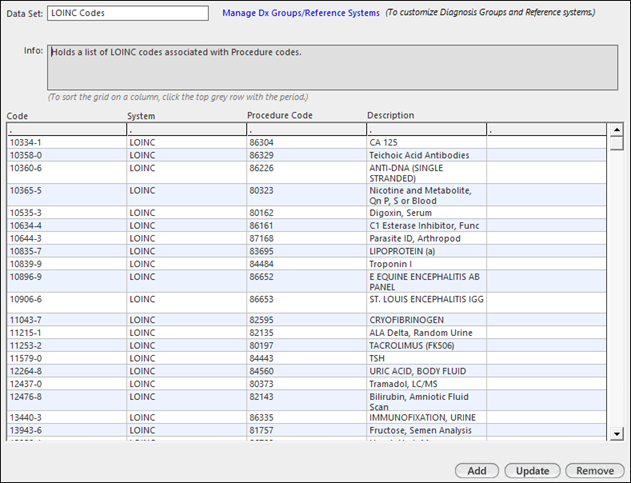Sort grid by Procedure Code column sort row
The height and width of the screenshot is (483, 631).
(306, 130)
